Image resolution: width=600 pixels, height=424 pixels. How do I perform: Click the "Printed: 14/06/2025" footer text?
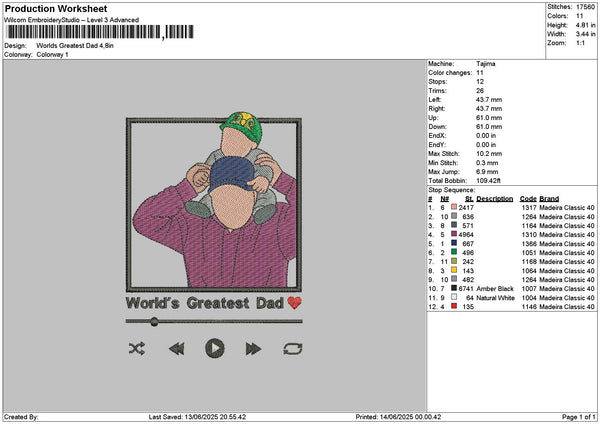coord(398,417)
